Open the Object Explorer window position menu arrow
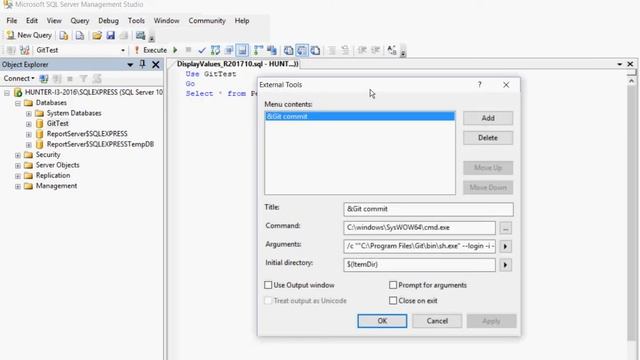640x360 pixels. point(130,64)
